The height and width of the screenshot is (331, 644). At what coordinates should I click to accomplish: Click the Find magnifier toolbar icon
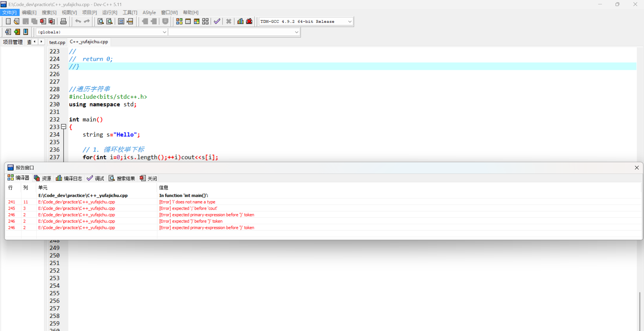(x=100, y=21)
